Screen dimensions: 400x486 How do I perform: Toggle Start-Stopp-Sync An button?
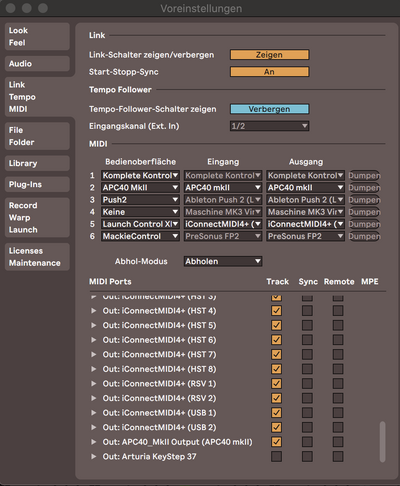tap(269, 72)
